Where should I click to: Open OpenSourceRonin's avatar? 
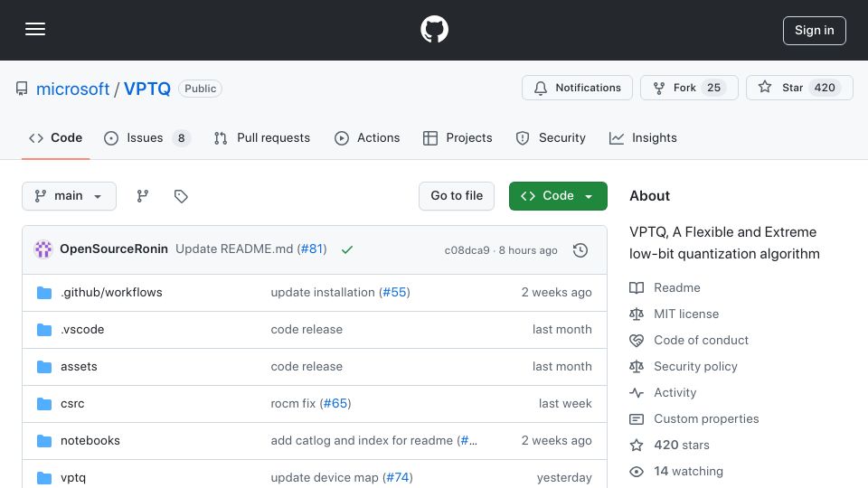[x=43, y=249]
